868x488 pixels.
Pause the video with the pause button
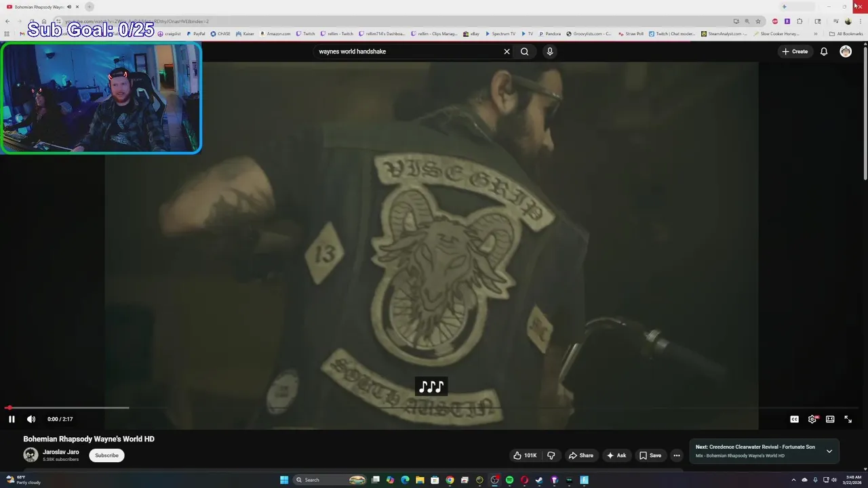tap(12, 419)
